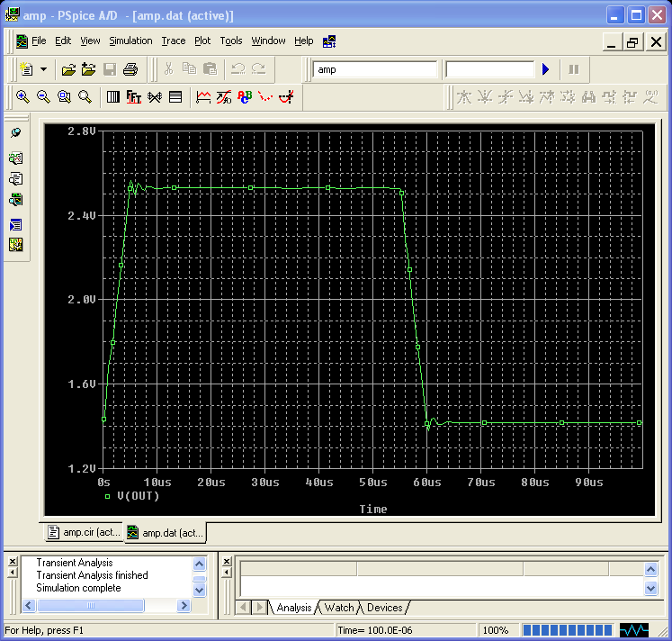672x641 pixels.
Task: Toggle the Fourier FFT icon
Action: tap(134, 97)
